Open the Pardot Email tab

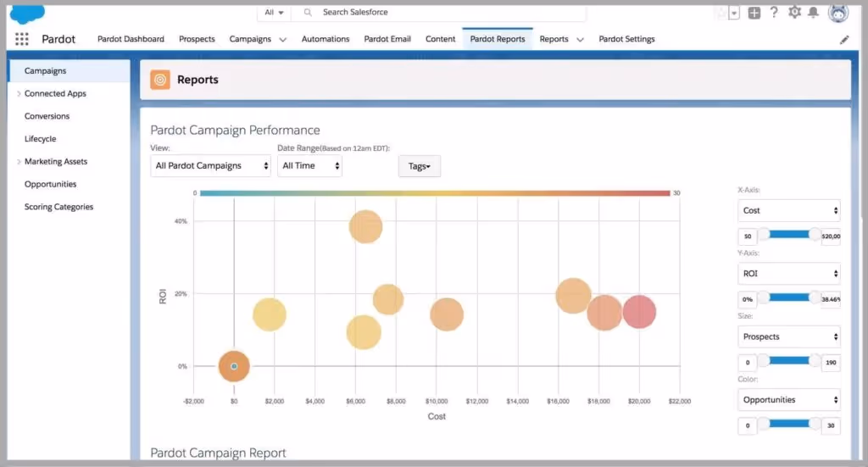(x=387, y=39)
